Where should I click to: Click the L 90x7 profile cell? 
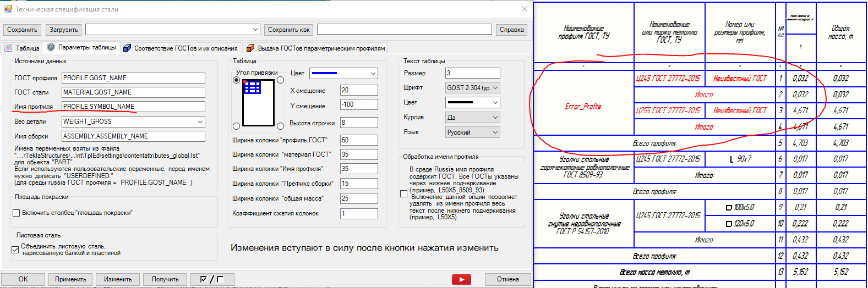tap(740, 159)
